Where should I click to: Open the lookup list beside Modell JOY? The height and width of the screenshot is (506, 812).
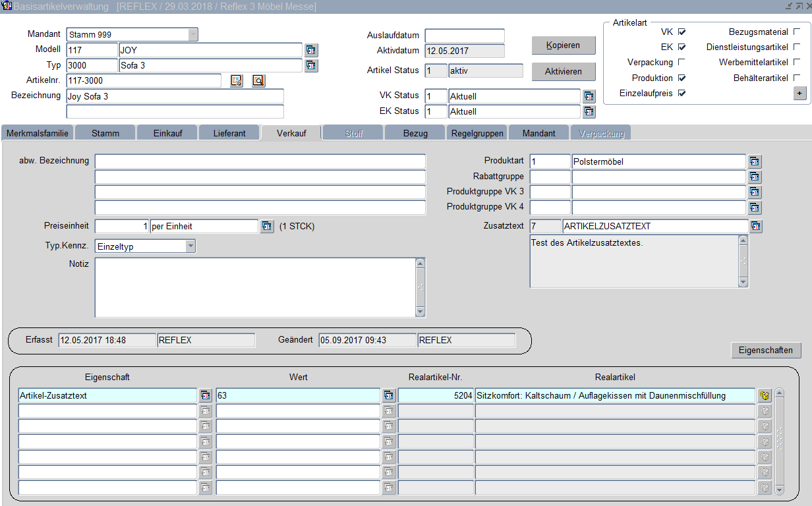[311, 50]
